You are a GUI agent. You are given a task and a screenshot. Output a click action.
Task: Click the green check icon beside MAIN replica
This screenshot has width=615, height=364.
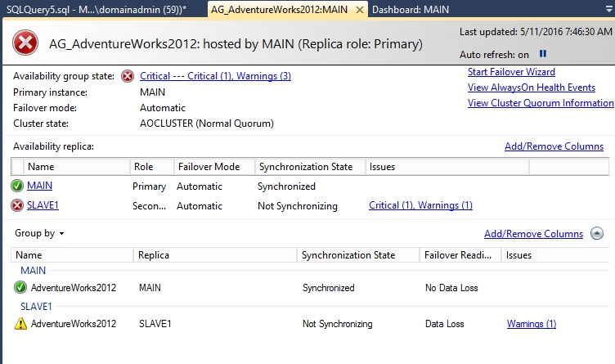coord(17,186)
